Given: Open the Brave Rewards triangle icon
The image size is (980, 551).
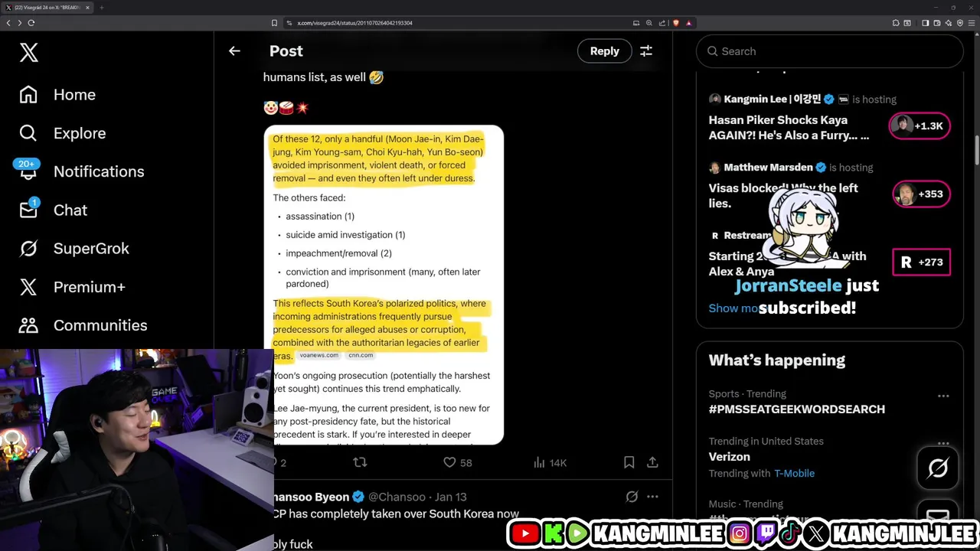Looking at the screenshot, I should click(688, 23).
